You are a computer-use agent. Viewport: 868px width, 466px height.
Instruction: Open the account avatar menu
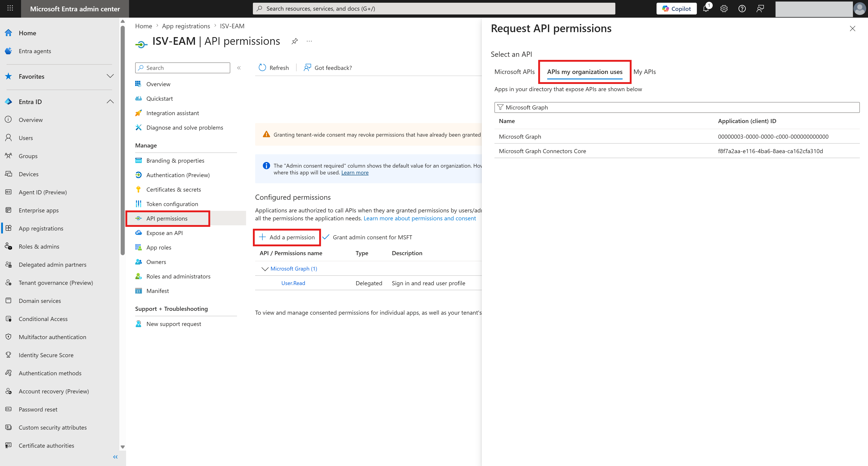(x=860, y=8)
